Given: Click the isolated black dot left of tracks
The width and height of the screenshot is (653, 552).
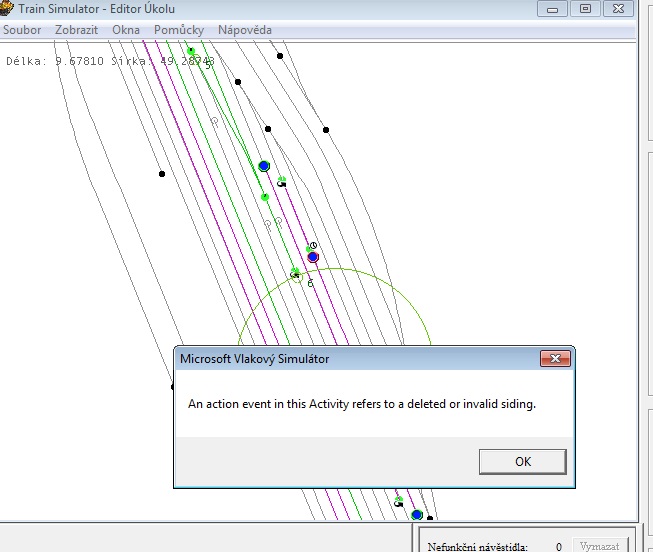Looking at the screenshot, I should [162, 174].
